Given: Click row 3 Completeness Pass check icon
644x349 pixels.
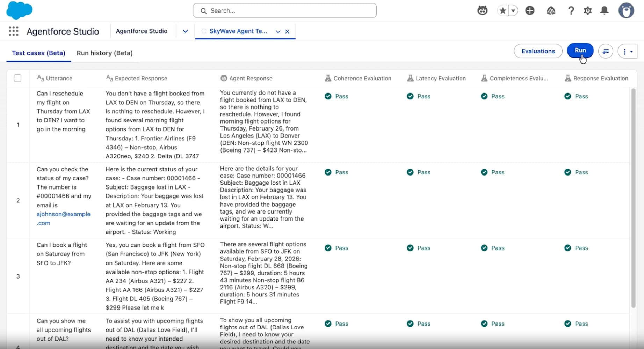Looking at the screenshot, I should click(x=484, y=248).
